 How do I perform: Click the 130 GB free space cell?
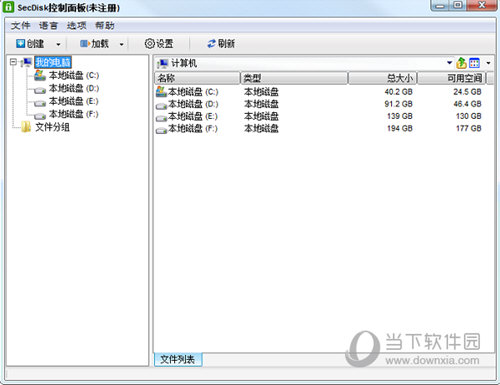469,116
